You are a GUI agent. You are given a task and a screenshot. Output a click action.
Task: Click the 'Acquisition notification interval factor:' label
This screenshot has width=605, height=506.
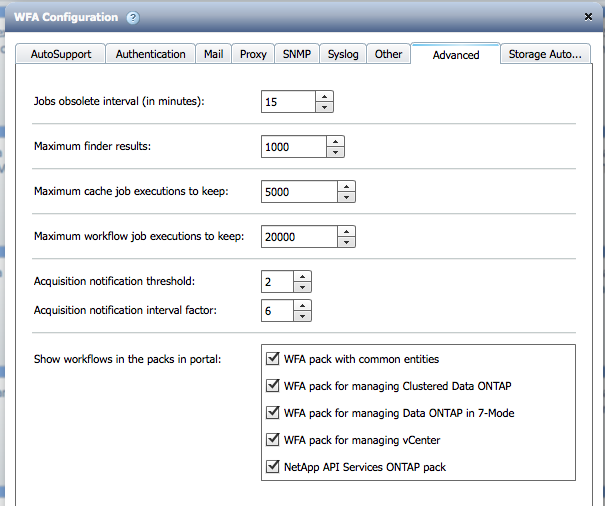(x=125, y=310)
